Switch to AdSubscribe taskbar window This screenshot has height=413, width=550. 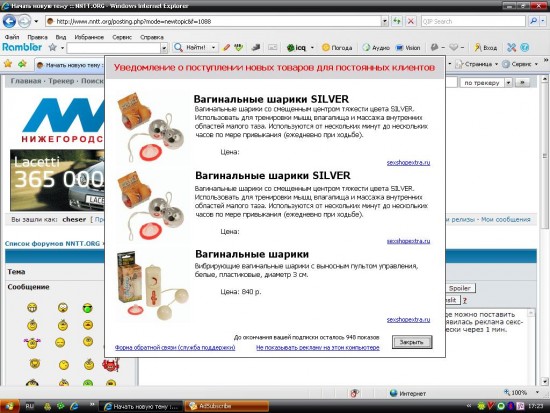(x=227, y=406)
